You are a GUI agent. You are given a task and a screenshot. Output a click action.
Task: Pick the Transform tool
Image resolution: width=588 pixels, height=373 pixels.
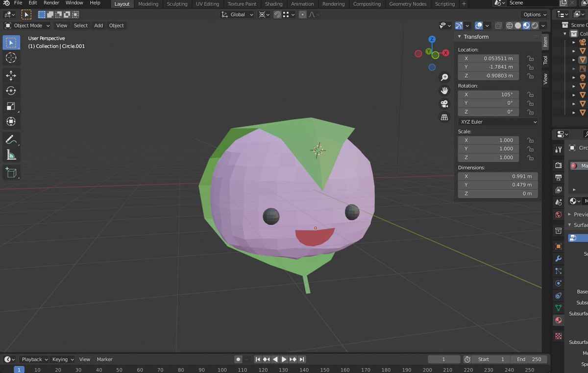coord(11,121)
